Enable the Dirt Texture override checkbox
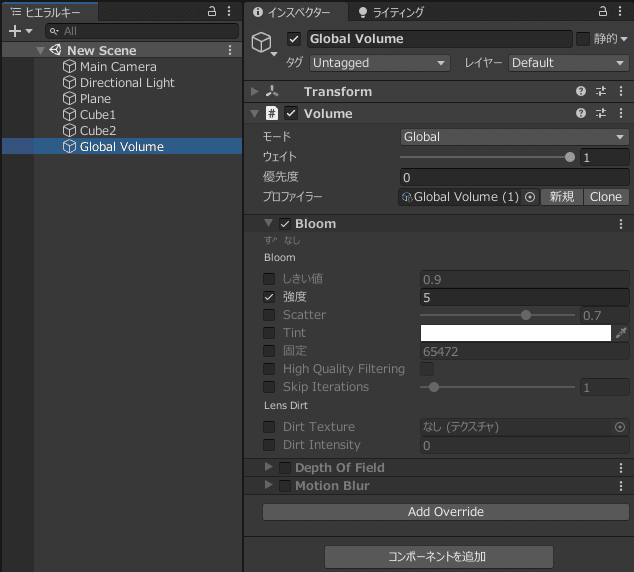The image size is (634, 572). click(x=269, y=427)
